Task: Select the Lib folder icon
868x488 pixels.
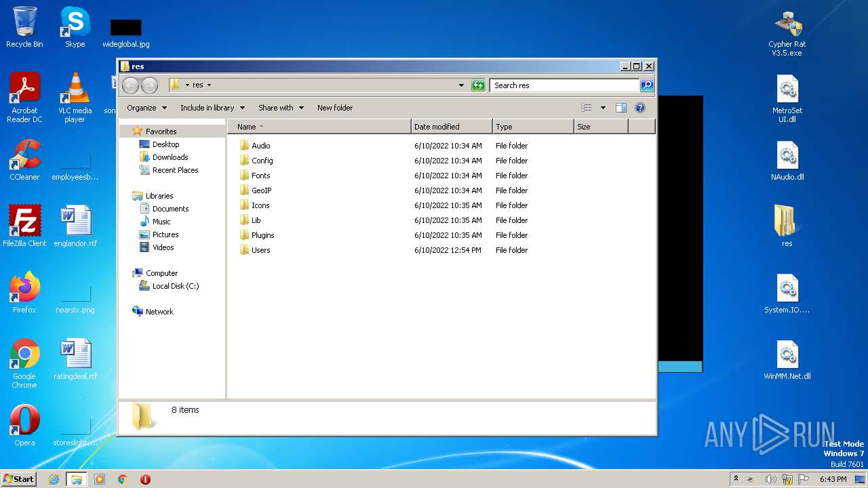Action: pos(245,220)
